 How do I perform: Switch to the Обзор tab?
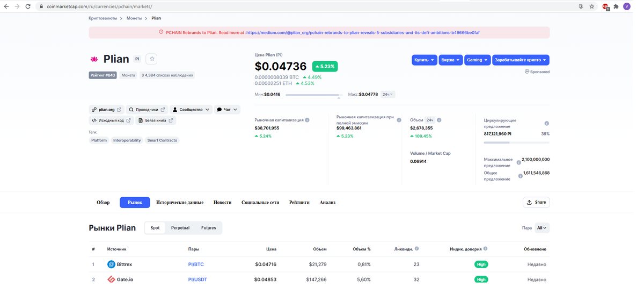pos(103,203)
